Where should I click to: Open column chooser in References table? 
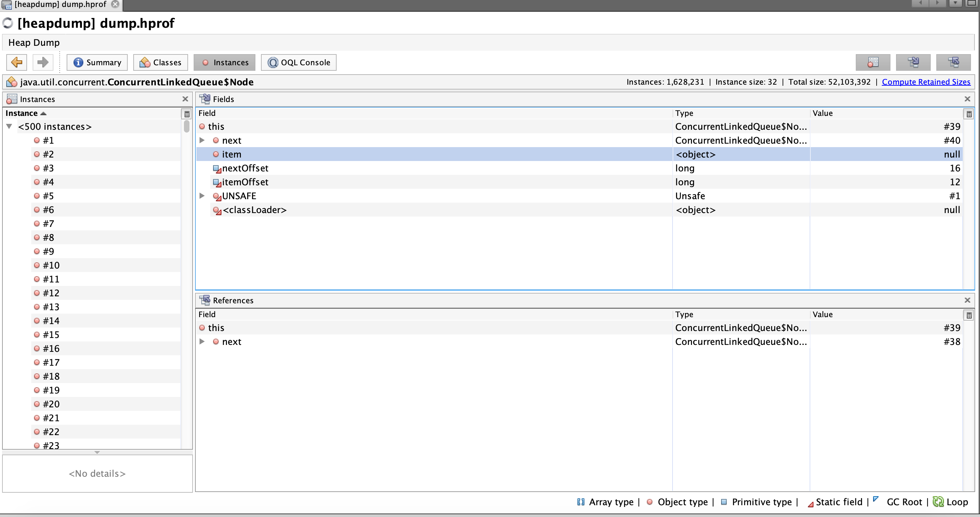pos(969,315)
